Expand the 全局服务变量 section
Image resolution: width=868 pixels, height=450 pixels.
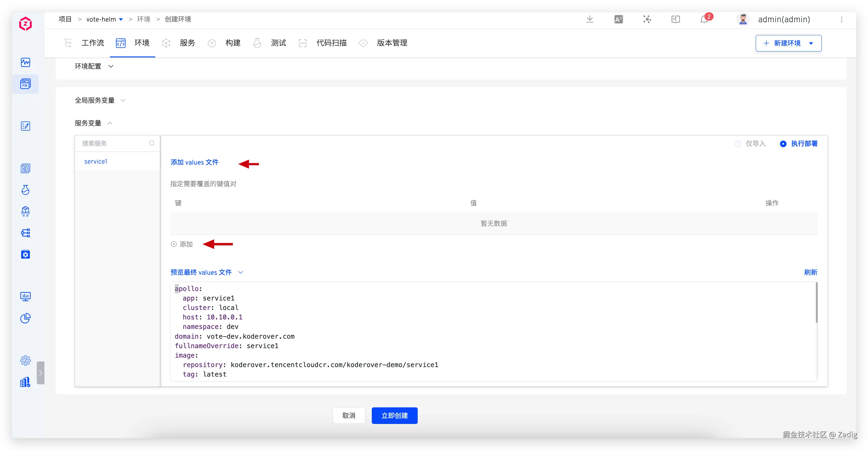[100, 100]
